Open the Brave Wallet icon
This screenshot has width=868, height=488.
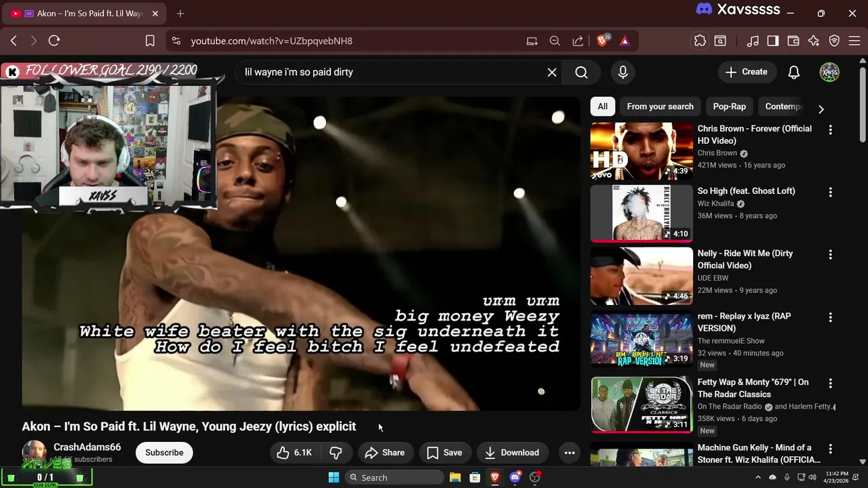click(793, 41)
